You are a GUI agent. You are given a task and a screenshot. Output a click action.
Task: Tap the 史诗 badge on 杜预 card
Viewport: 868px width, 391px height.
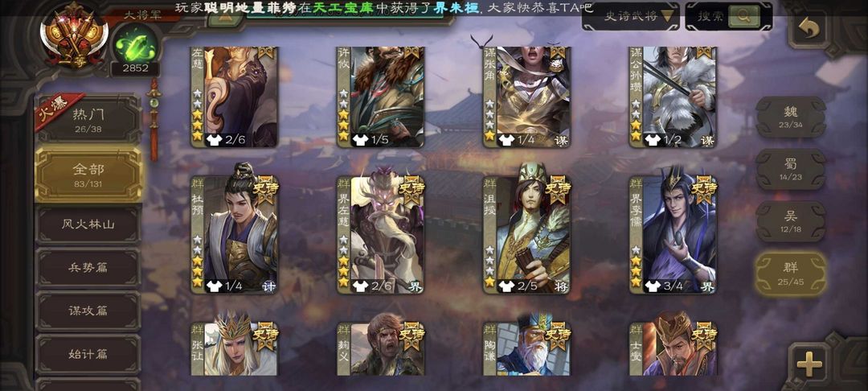click(266, 189)
